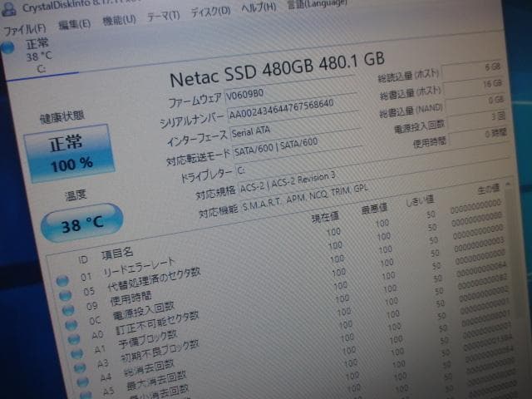Open the ファイル(F) menu
This screenshot has height=399, width=532.
pyautogui.click(x=25, y=30)
